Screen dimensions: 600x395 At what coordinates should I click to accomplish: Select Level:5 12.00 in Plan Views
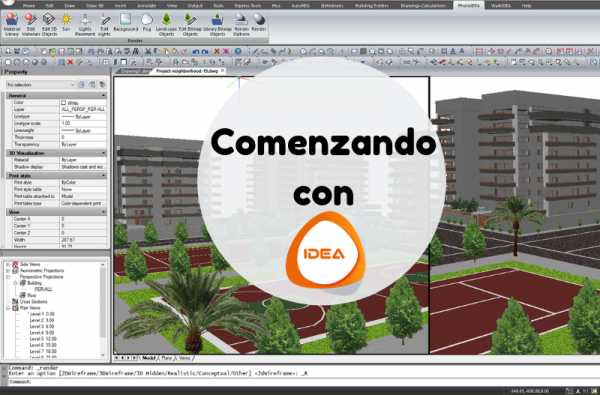[x=43, y=339]
